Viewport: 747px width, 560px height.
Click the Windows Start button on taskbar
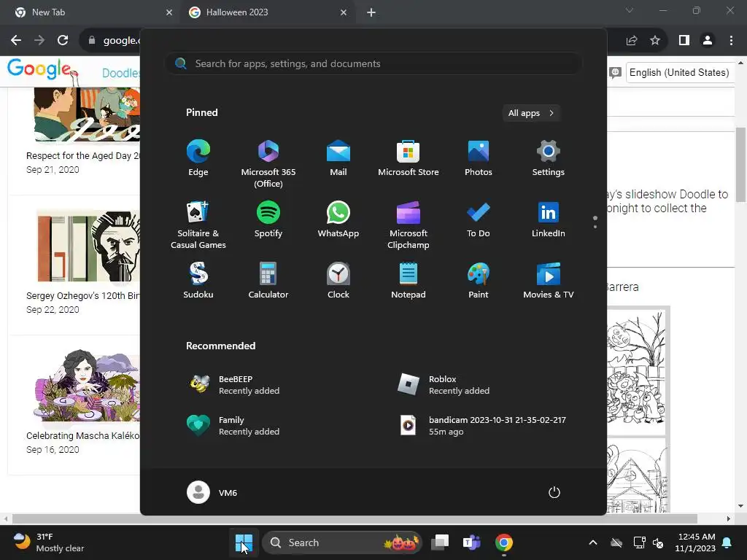244,542
